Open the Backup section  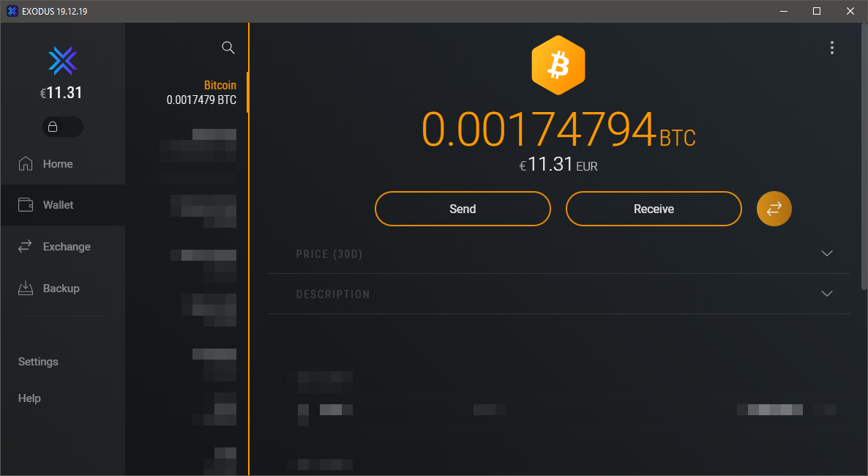pos(62,288)
